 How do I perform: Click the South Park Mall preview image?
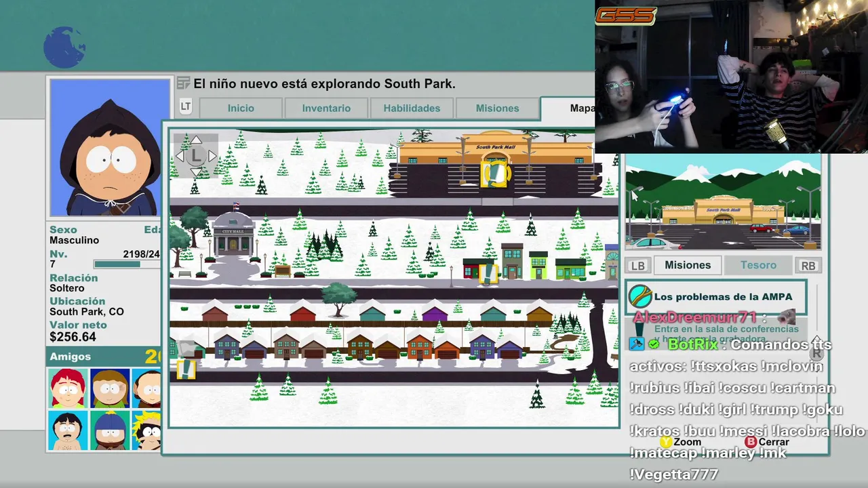point(723,202)
